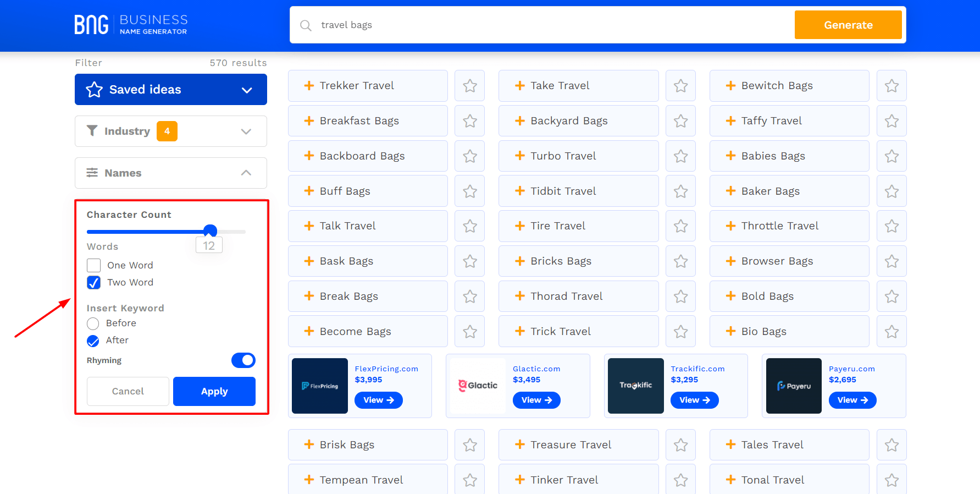Favorite Taffy Travel using the star
Viewport: 980px width, 494px height.
pos(892,121)
